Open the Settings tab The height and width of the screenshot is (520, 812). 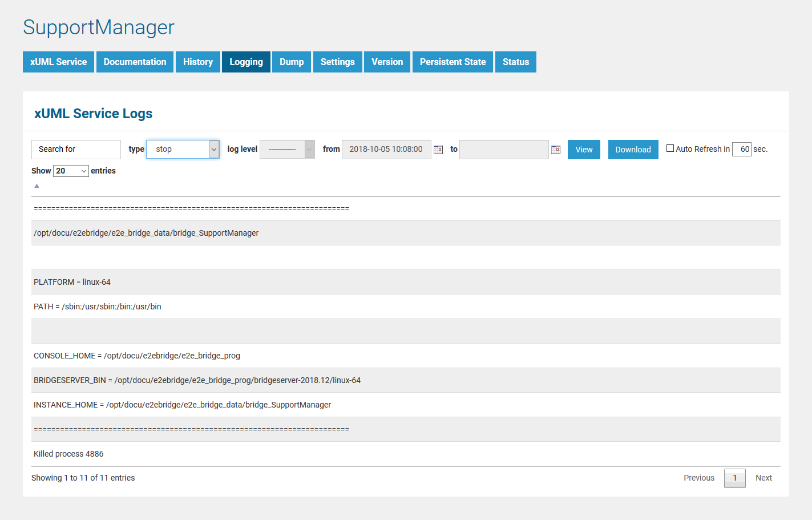[x=337, y=62]
